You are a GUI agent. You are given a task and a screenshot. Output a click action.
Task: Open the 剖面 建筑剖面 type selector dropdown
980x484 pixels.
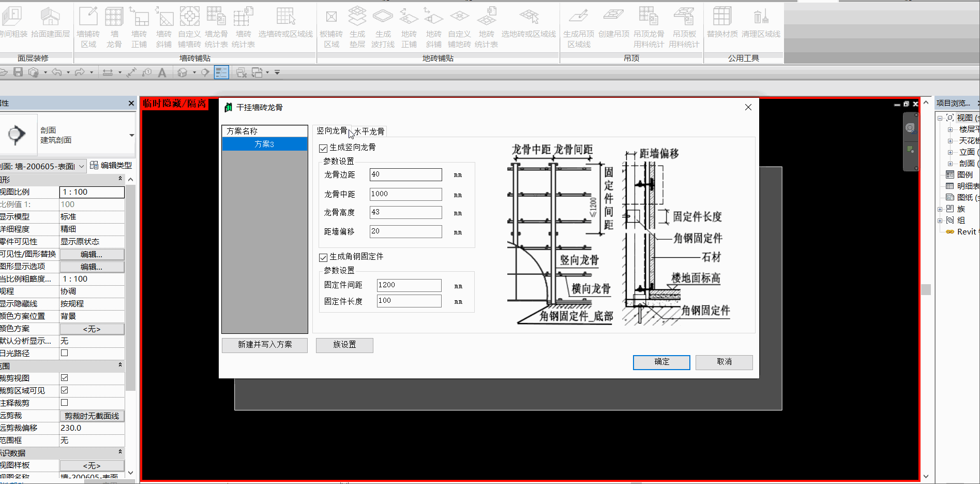coord(131,135)
